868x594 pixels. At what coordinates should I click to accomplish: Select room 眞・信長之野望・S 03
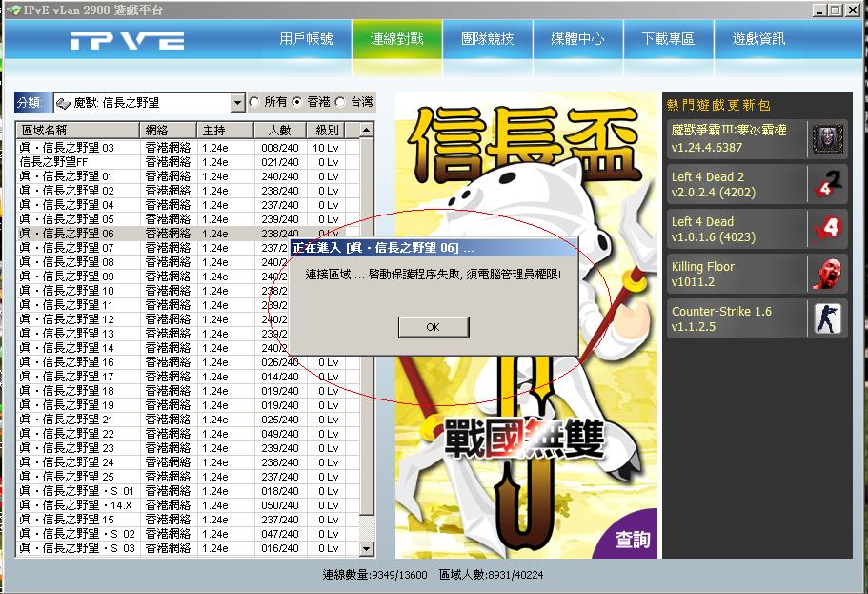pos(189,548)
